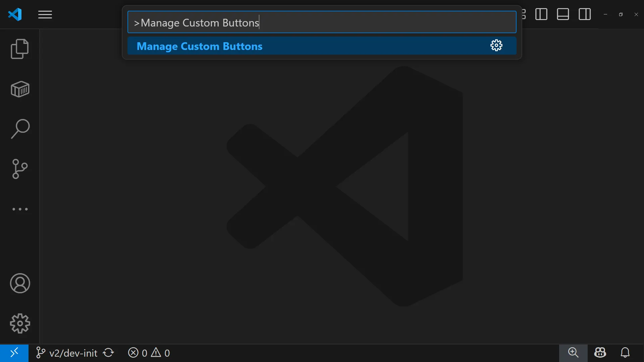Configure keybinding gear for Manage Custom Buttons
644x362 pixels.
[x=496, y=46]
